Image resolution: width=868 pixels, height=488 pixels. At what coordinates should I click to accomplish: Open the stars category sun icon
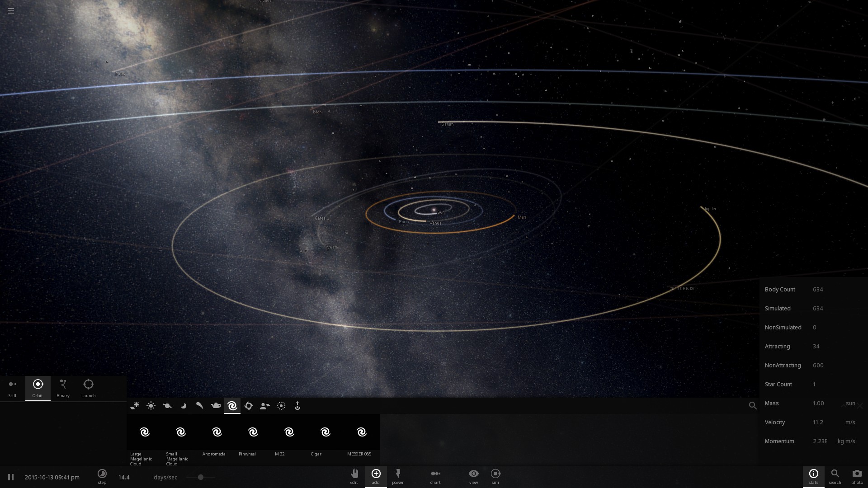pos(151,406)
